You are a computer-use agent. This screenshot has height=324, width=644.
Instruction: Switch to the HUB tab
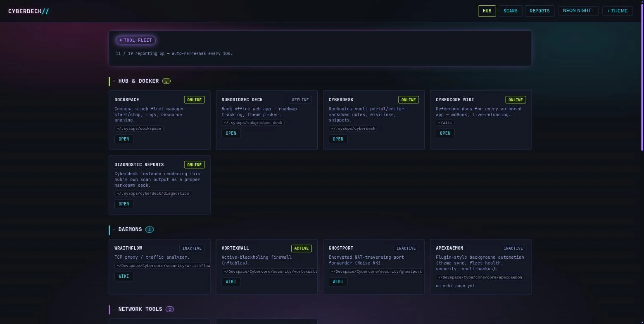click(487, 11)
